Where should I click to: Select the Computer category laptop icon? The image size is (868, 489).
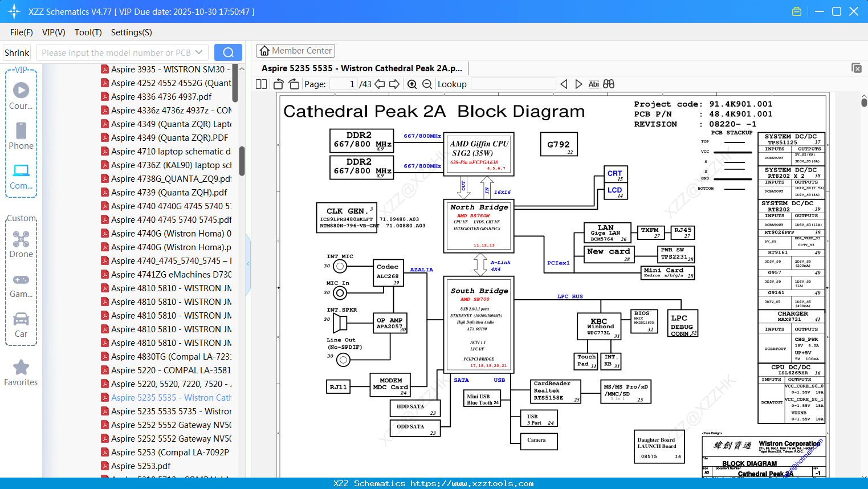(21, 176)
